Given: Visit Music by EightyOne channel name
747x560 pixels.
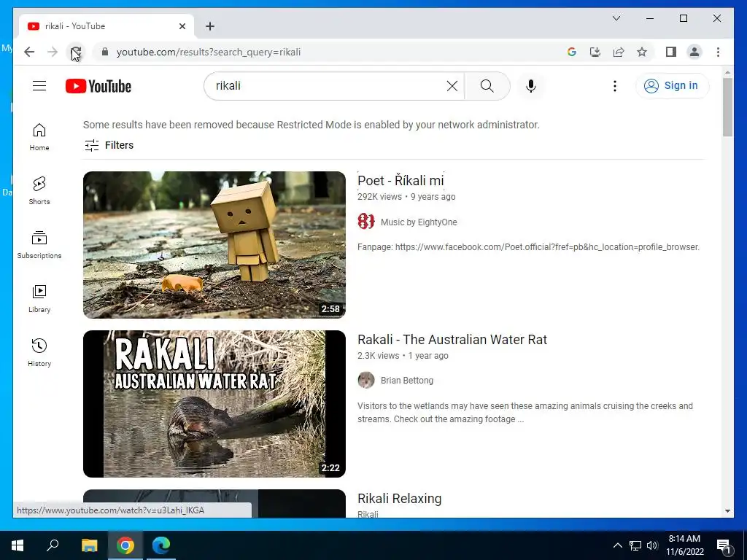Looking at the screenshot, I should tap(419, 222).
